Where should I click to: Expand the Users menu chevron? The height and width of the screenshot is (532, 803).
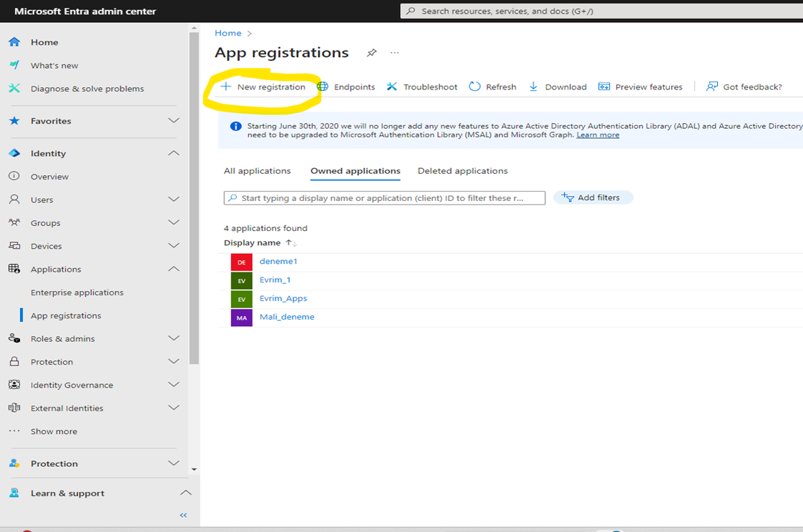(174, 199)
